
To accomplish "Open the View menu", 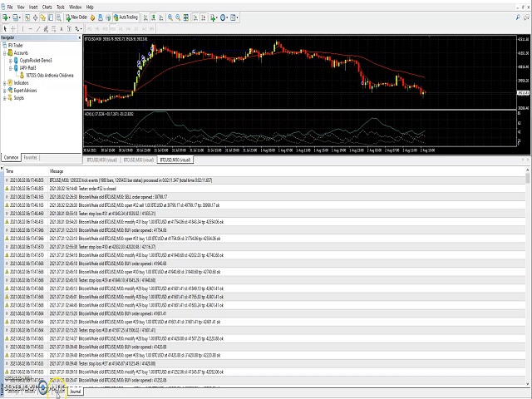I will pyautogui.click(x=21, y=7).
